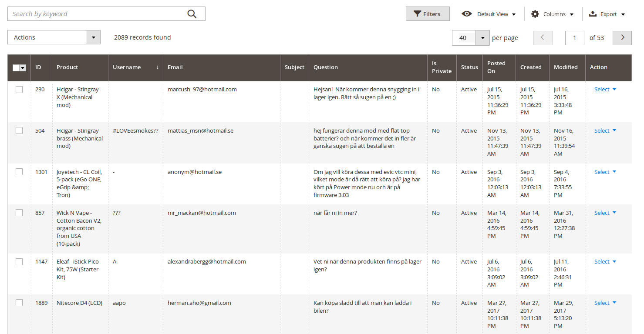The width and height of the screenshot is (644, 334).
Task: Click product Hcigar - Stingray X (Mechanical mod)
Action: pyautogui.click(x=78, y=97)
